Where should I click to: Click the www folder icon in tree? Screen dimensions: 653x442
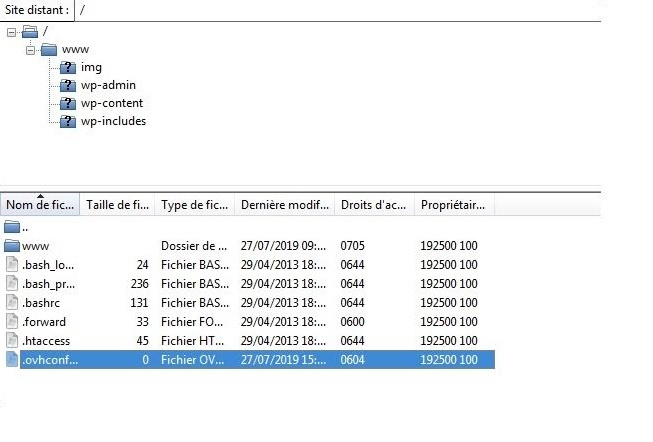(49, 50)
